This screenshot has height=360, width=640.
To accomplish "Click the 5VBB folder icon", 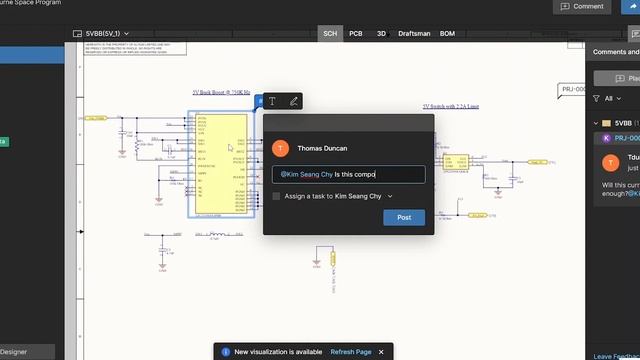I will (607, 123).
